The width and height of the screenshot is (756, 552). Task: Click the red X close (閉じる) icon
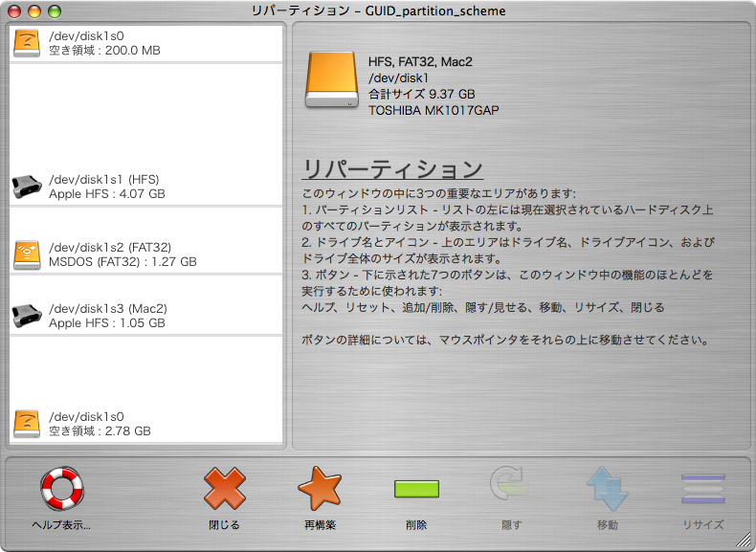(x=225, y=488)
